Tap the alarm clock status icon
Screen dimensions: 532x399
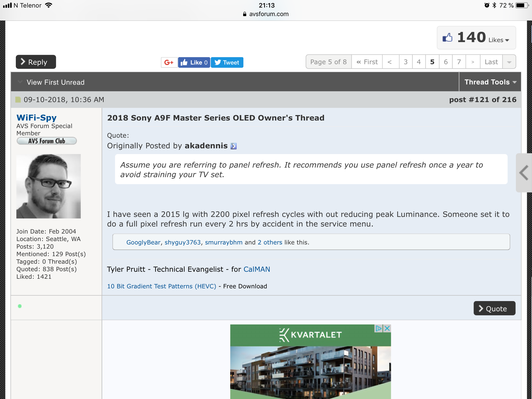(487, 5)
